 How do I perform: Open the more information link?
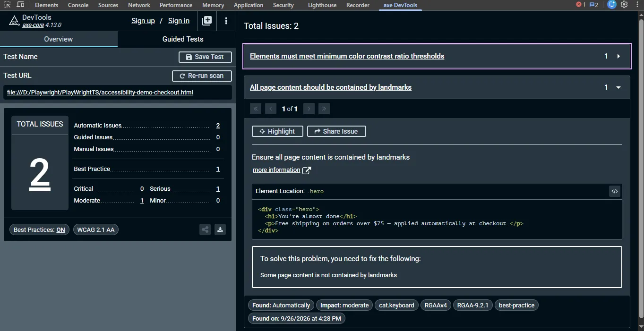tap(276, 170)
